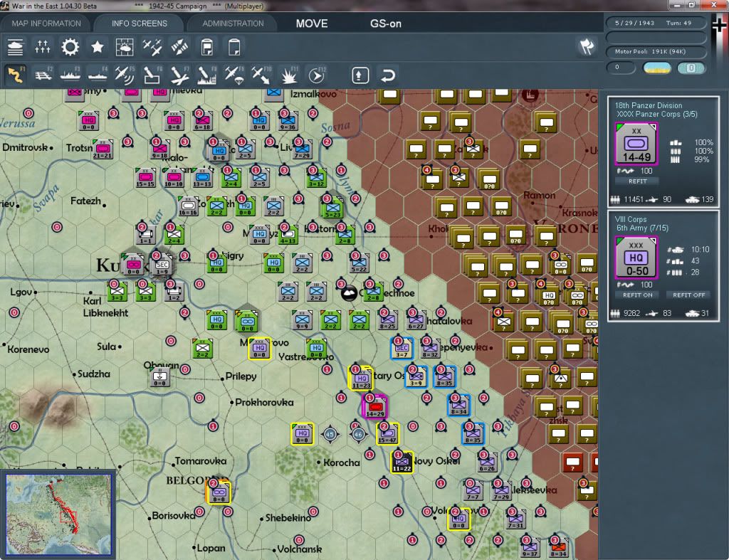Open the victory star icon
Image resolution: width=729 pixels, height=560 pixels.
pyautogui.click(x=97, y=48)
